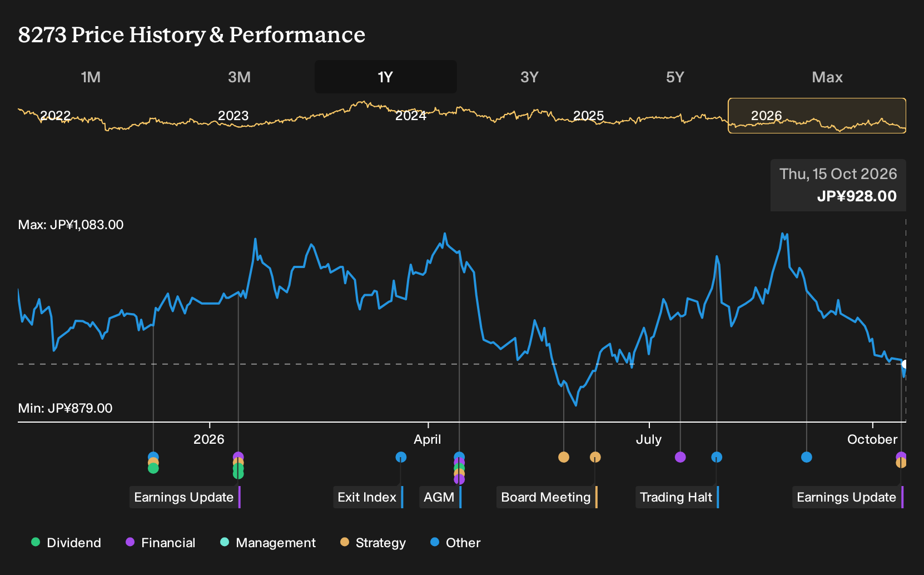Toggle the Strategy legend filter

tap(373, 543)
